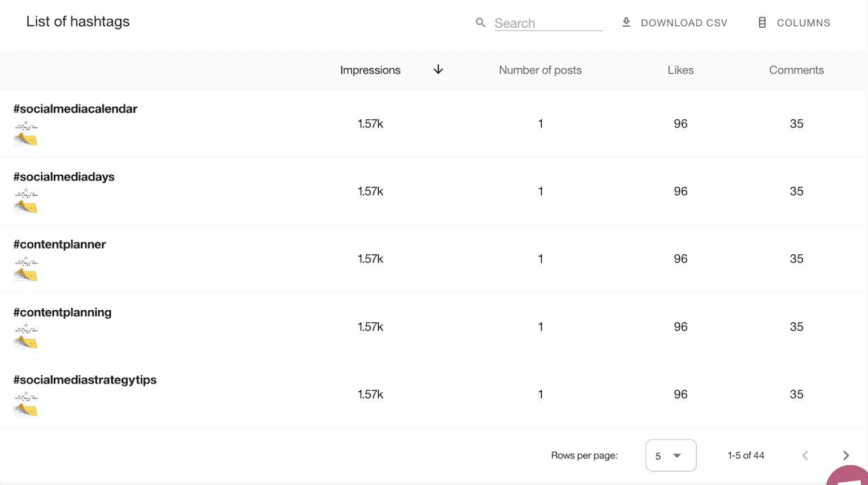Click the search magnifier icon
The width and height of the screenshot is (868, 485).
pos(480,23)
